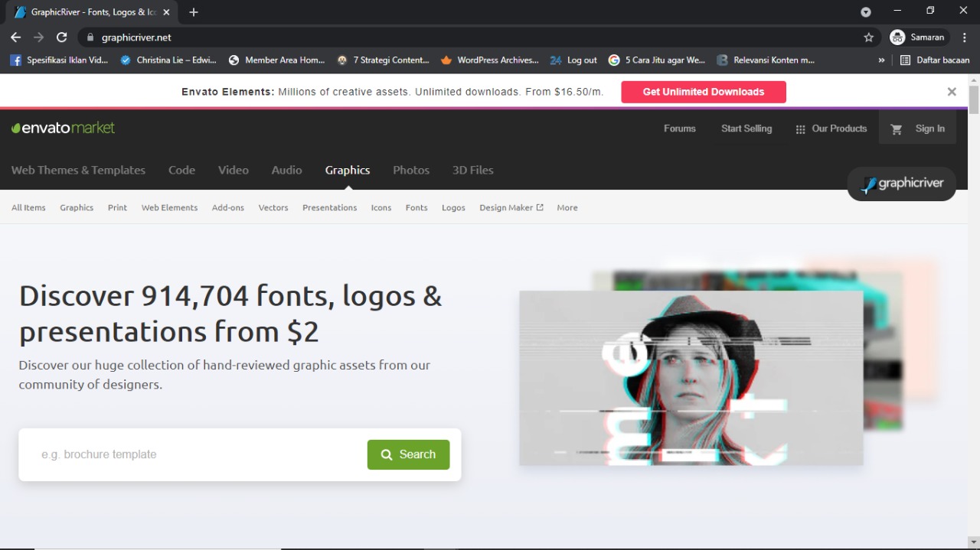Open the Samaran profile menu

(919, 37)
